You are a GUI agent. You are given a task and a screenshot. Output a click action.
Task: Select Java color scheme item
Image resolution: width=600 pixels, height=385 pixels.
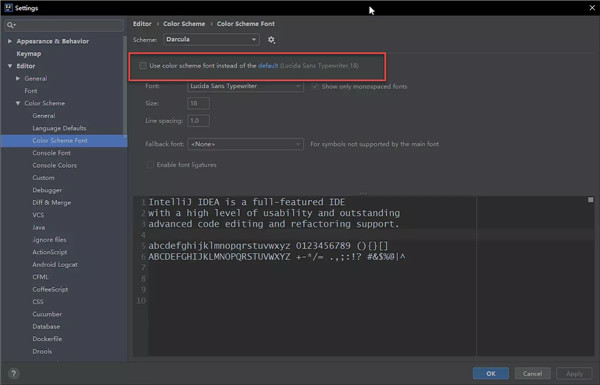(39, 227)
